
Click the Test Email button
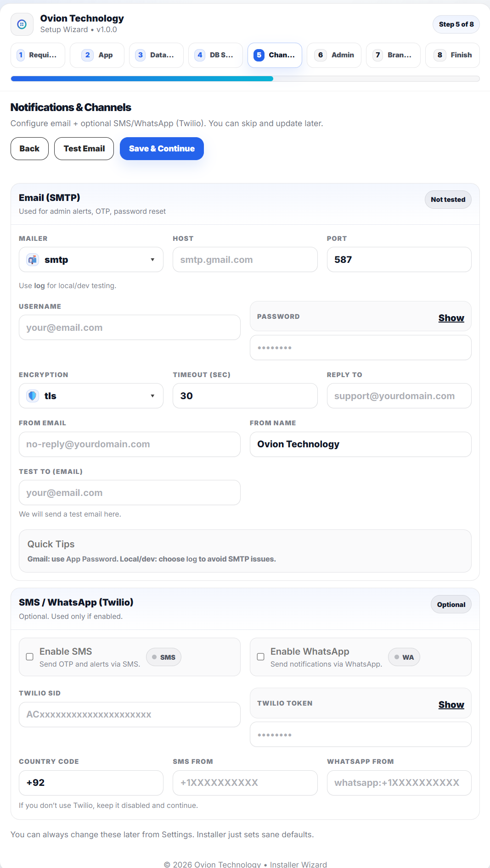[84, 148]
